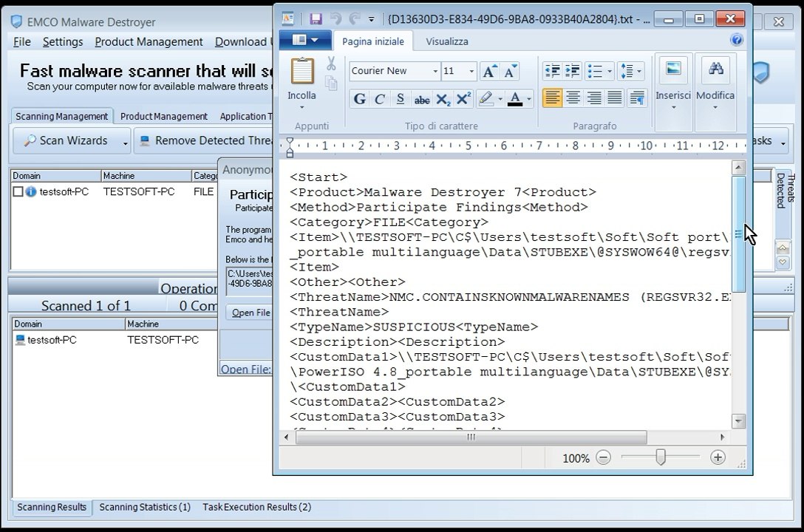Toggle strikethrough abc formatting
Screen dimensions: 804x532
point(421,98)
